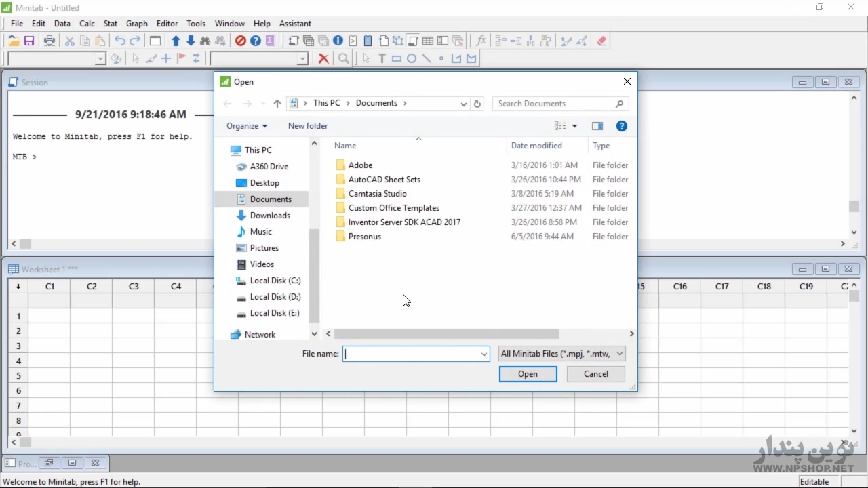Screen dimensions: 868x488
Task: Click the fx function icon in toolbar
Action: click(x=481, y=41)
